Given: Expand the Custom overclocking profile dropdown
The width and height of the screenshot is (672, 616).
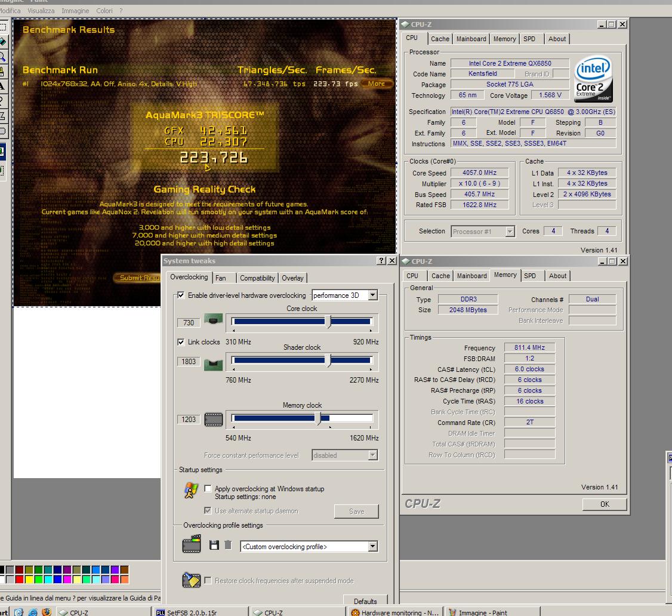Looking at the screenshot, I should click(x=373, y=547).
